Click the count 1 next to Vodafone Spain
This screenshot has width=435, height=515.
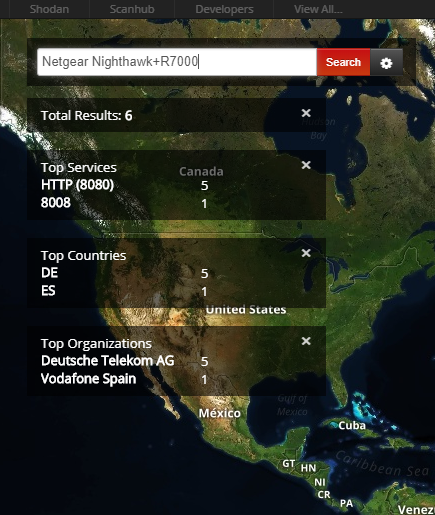click(x=204, y=380)
